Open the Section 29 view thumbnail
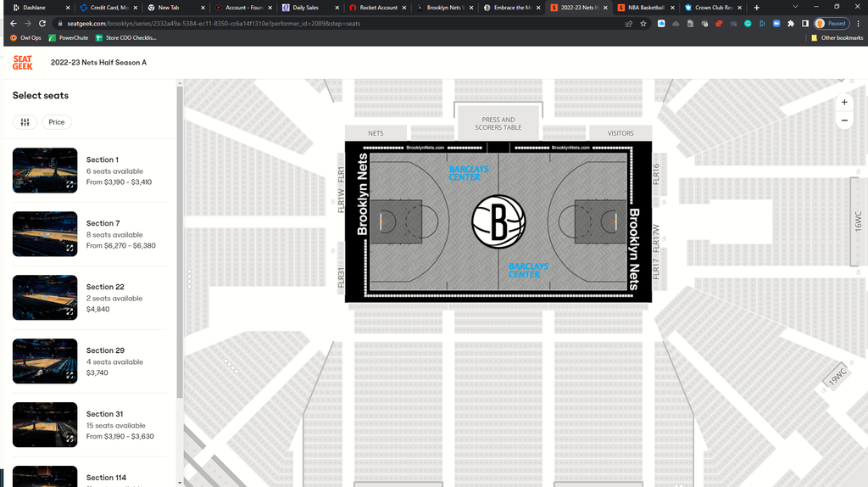The height and width of the screenshot is (487, 868). coord(45,361)
